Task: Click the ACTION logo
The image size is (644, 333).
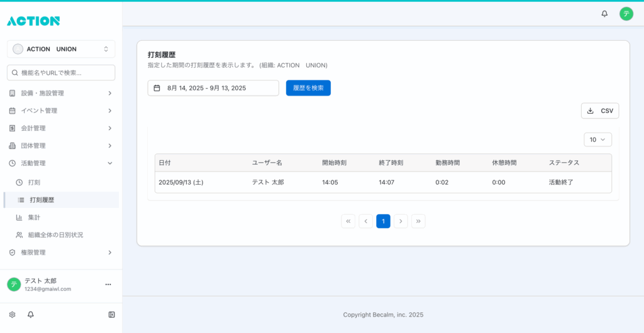Action: pyautogui.click(x=33, y=21)
